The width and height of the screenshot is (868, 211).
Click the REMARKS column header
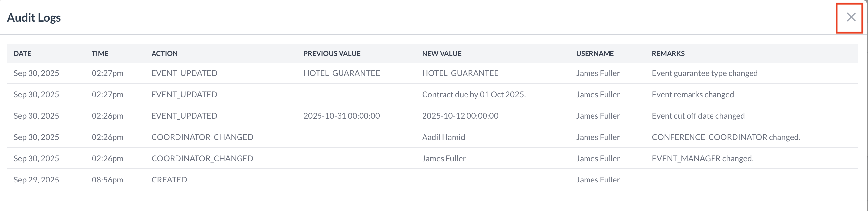click(x=668, y=53)
